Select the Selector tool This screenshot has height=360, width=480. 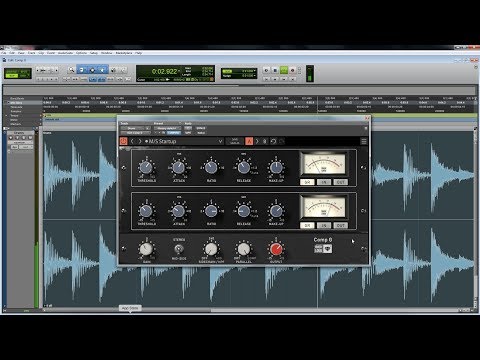pos(92,70)
